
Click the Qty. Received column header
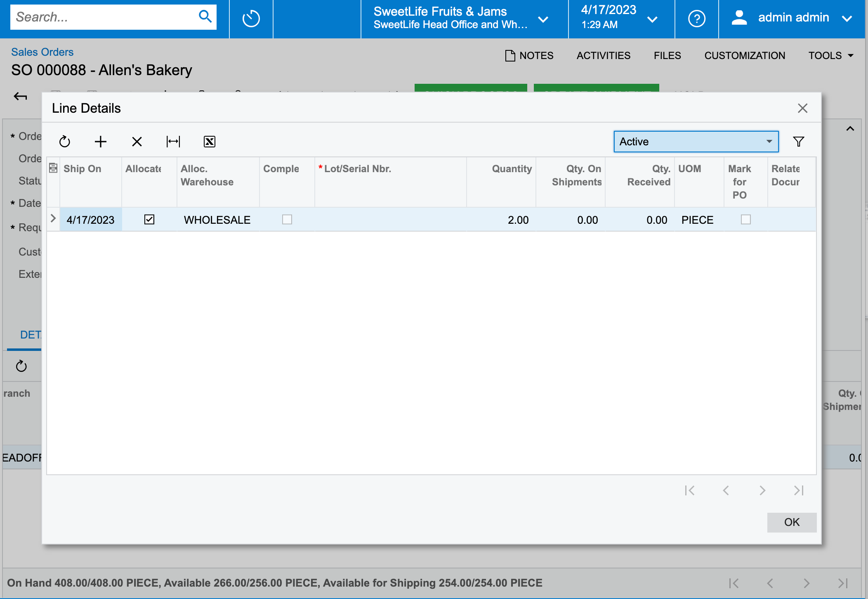click(640, 182)
